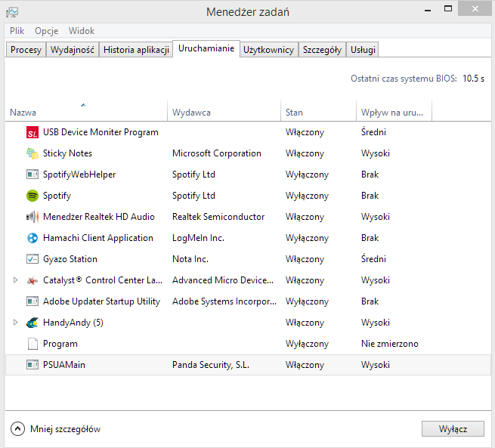Click the Sticky Notes icon
The height and width of the screenshot is (448, 495).
[x=32, y=153]
